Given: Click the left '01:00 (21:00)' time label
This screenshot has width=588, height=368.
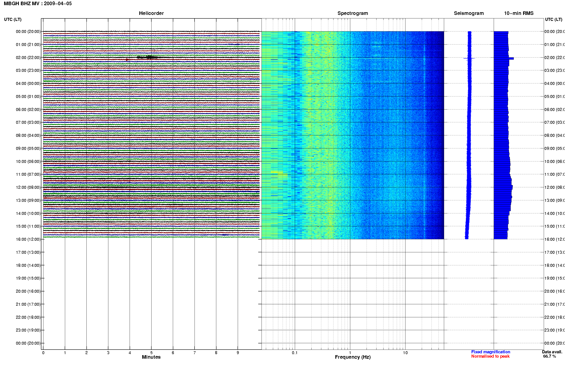Looking at the screenshot, I should 28,44.
